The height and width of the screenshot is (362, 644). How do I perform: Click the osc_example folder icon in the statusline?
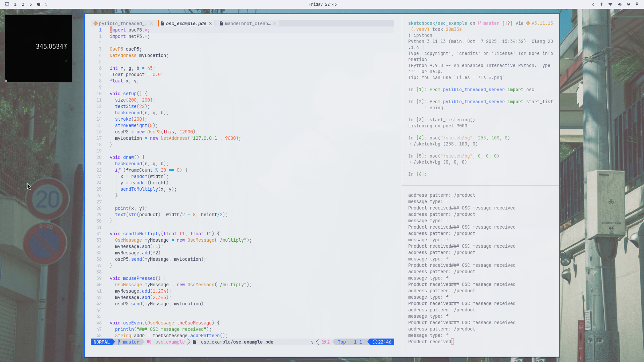pyautogui.click(x=149, y=342)
